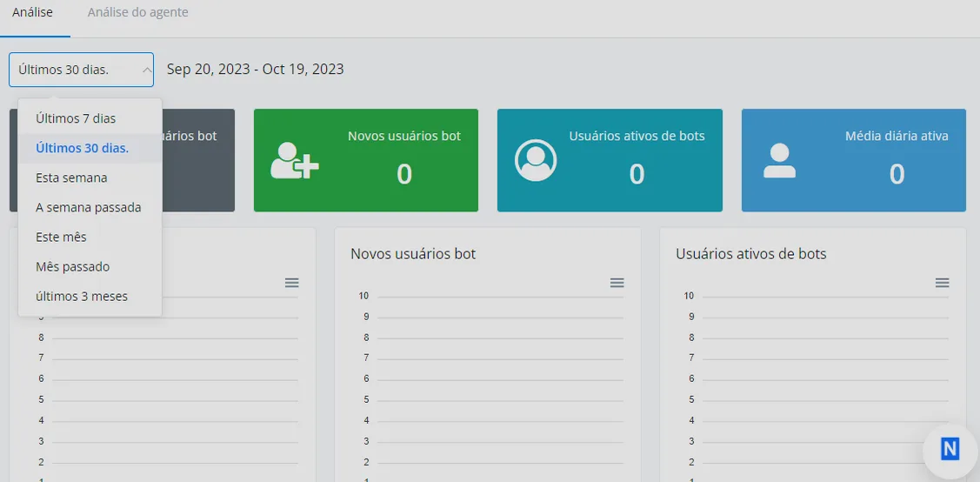Pick últimos 3 meses range option
The image size is (980, 482).
click(90, 297)
